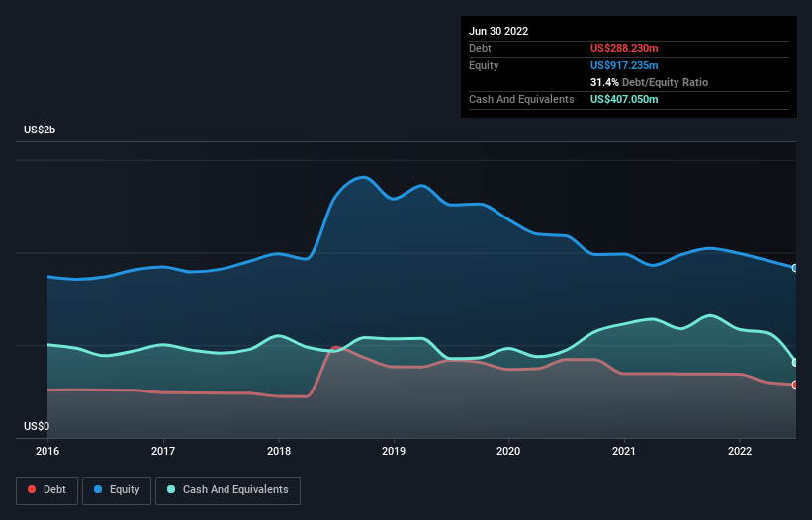Image resolution: width=812 pixels, height=520 pixels.
Task: Click the 2016 x-axis label
Action: [47, 451]
